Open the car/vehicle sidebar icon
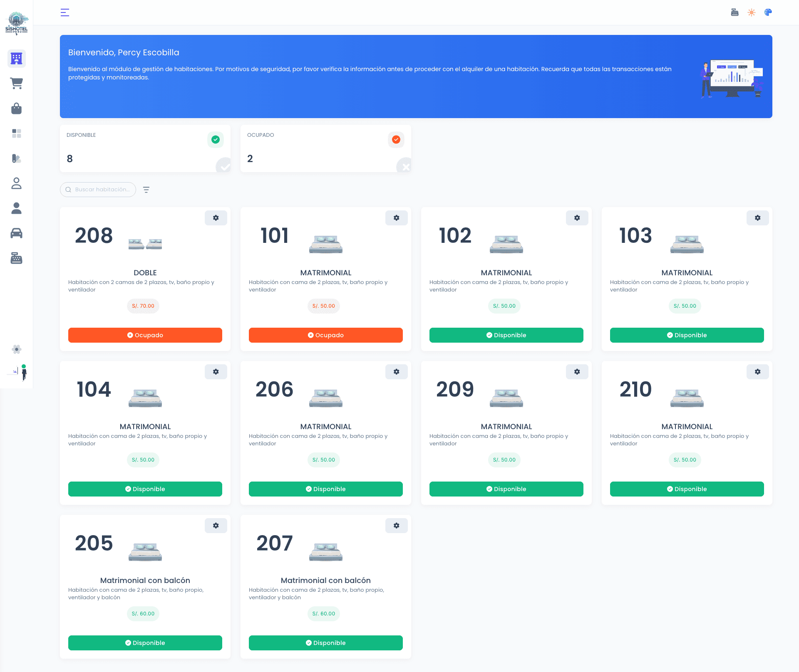 (16, 233)
